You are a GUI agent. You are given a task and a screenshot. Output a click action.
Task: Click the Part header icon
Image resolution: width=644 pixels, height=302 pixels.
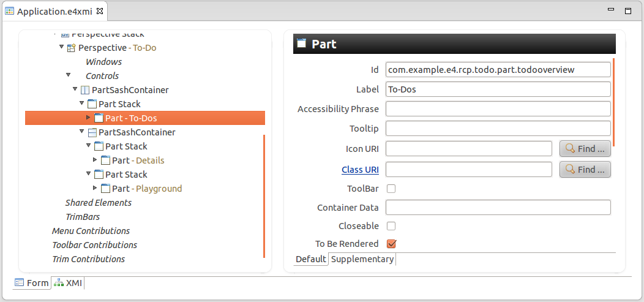click(301, 43)
